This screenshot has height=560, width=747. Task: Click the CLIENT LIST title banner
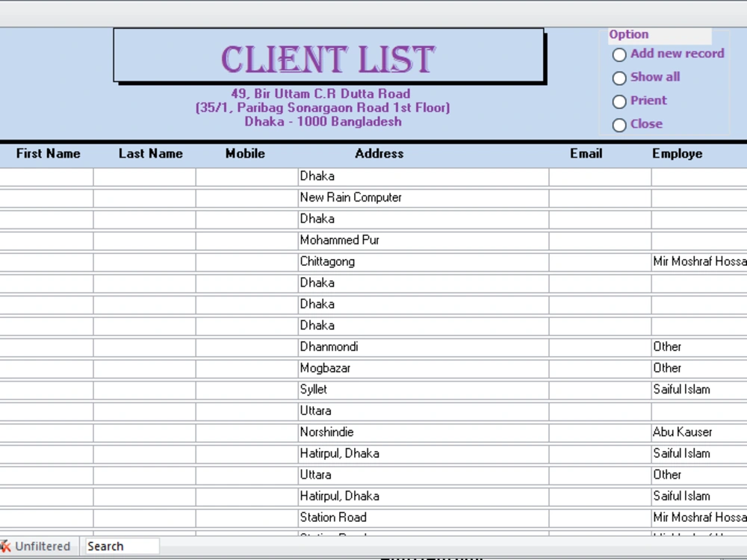329,55
